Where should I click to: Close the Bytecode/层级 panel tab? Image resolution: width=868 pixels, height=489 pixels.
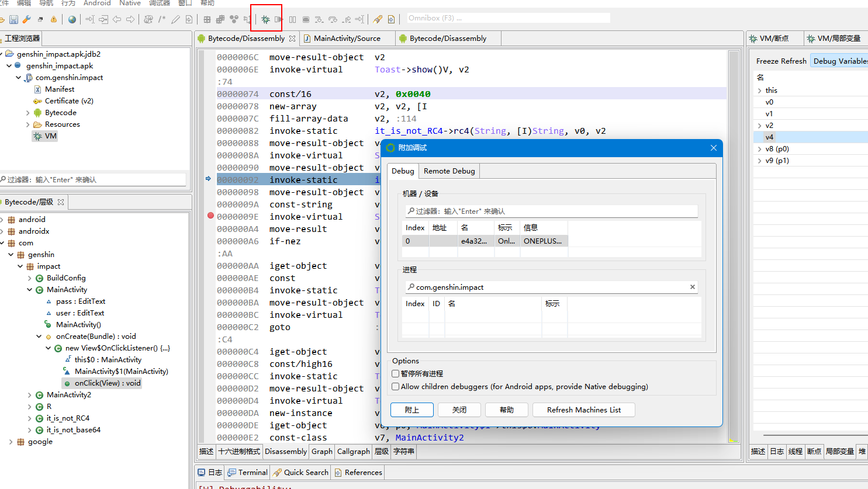tap(61, 202)
